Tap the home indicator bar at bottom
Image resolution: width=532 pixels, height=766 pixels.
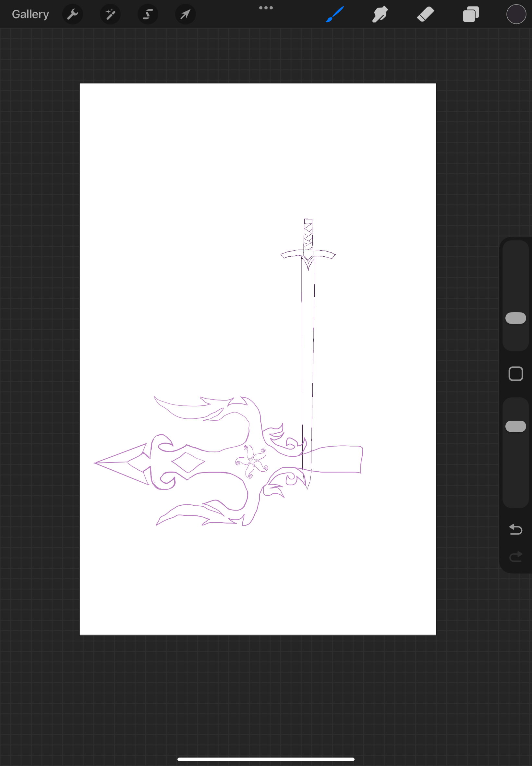pos(266,759)
